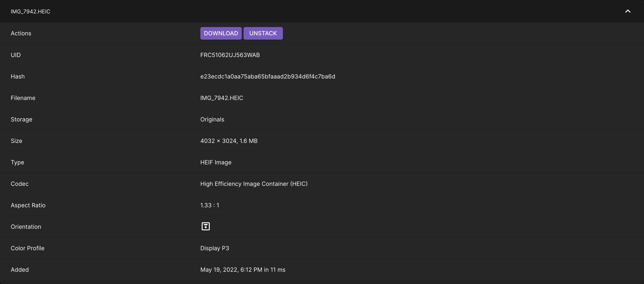Screen dimensions: 644x284
Task: Collapse the IMG_7942.HEIC panel with chevron
Action: tap(628, 11)
